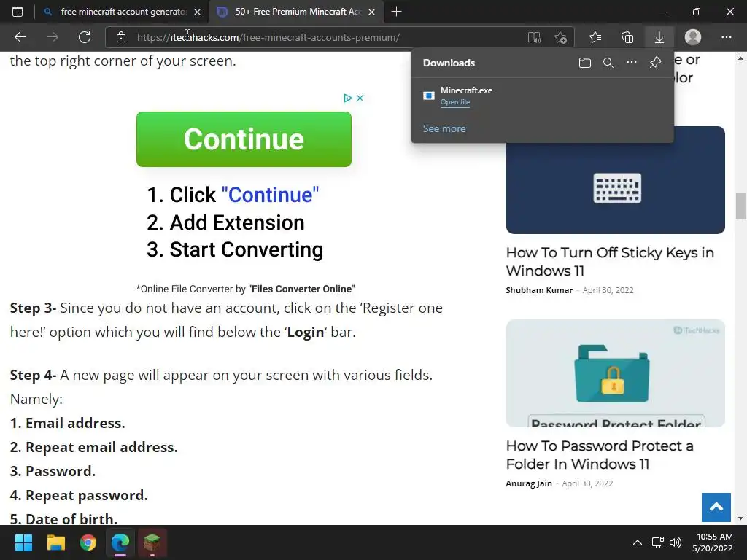Switch to free minecraft account generator tab
Screen dimensions: 747x560
click(123, 12)
